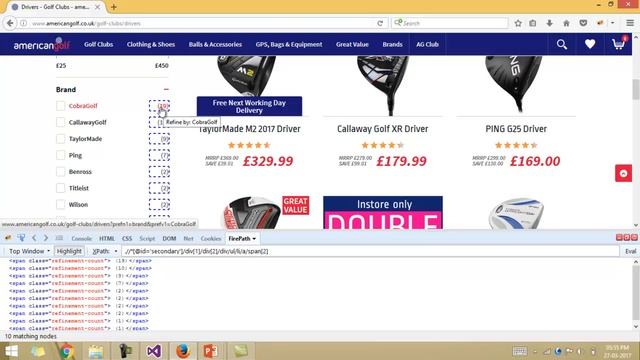
Task: Open Chrome from the taskbar
Action: (x=66, y=351)
